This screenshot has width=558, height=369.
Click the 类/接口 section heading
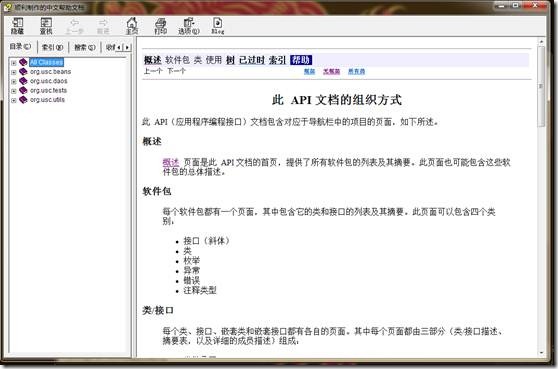tap(158, 310)
